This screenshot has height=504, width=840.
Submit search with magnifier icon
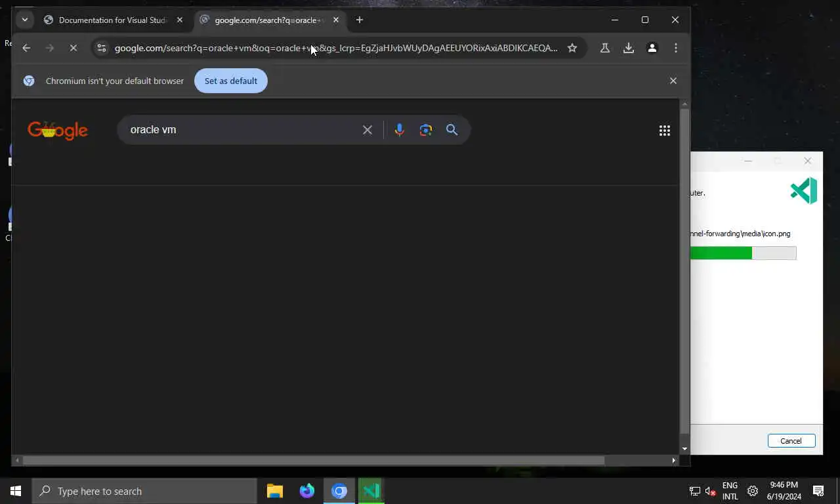(452, 130)
